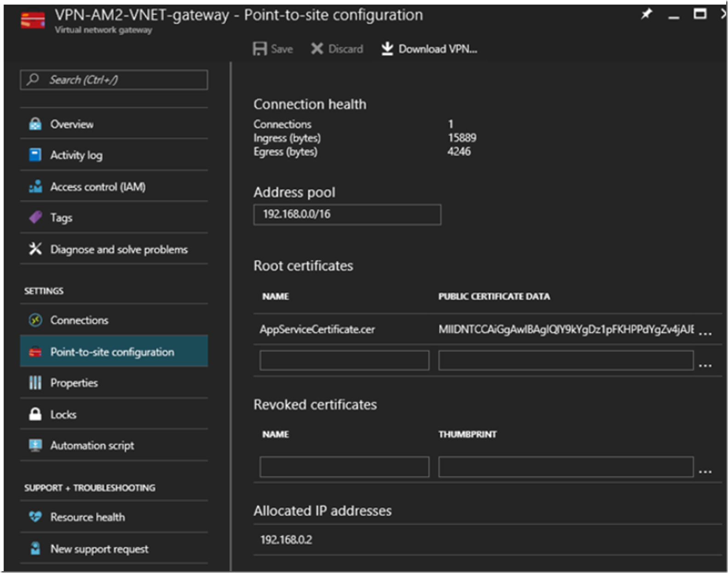Click the Download VPN arrow icon
This screenshot has width=728, height=573.
tap(387, 49)
